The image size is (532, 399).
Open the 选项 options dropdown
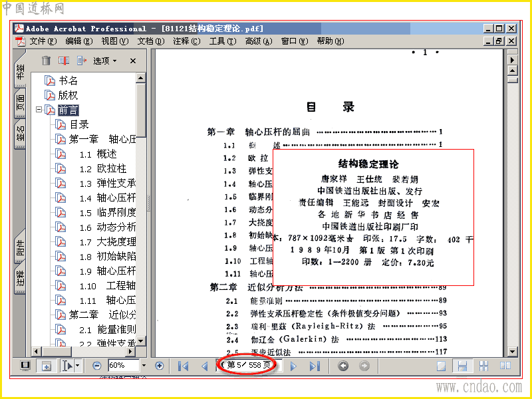(x=104, y=61)
